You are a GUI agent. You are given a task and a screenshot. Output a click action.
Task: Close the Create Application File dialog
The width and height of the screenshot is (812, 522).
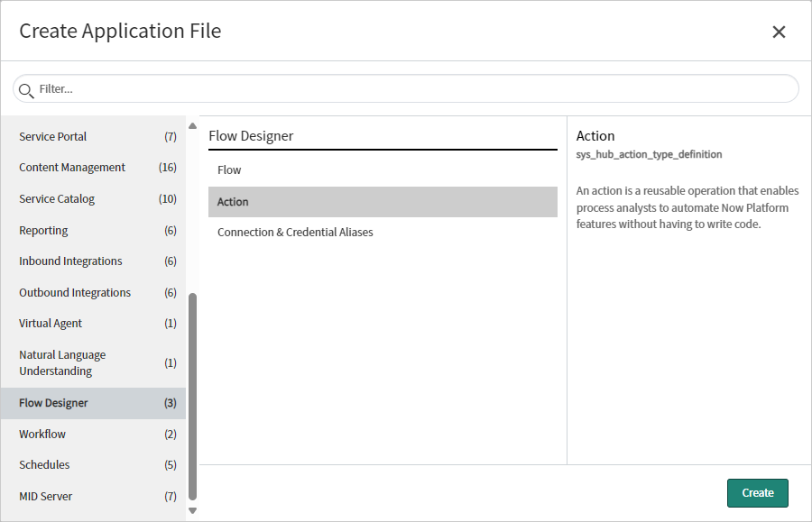779,32
